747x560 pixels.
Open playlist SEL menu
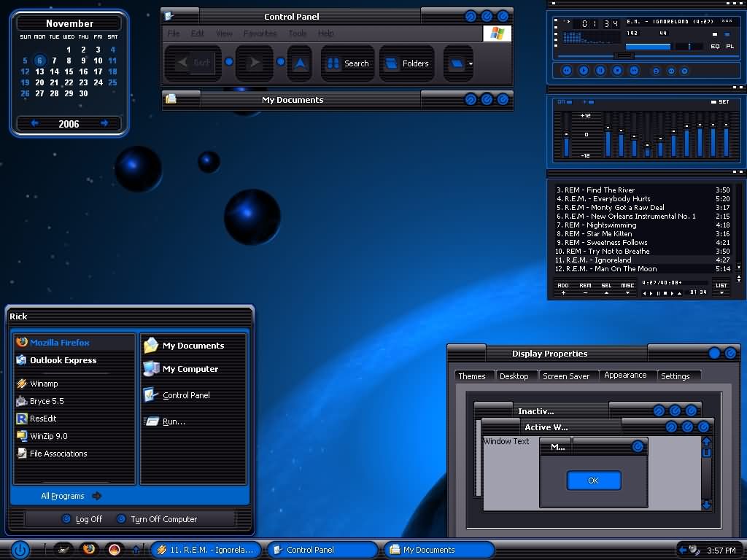(606, 288)
